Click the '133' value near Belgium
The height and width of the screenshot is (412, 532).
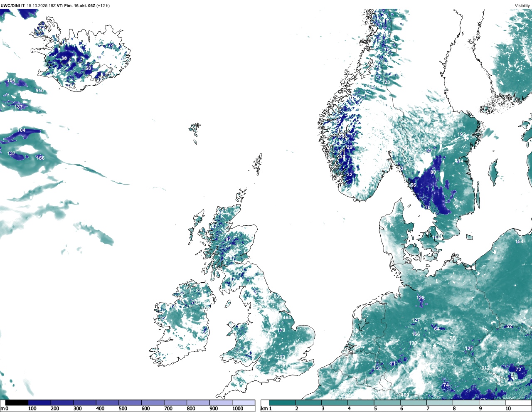[x=377, y=368]
